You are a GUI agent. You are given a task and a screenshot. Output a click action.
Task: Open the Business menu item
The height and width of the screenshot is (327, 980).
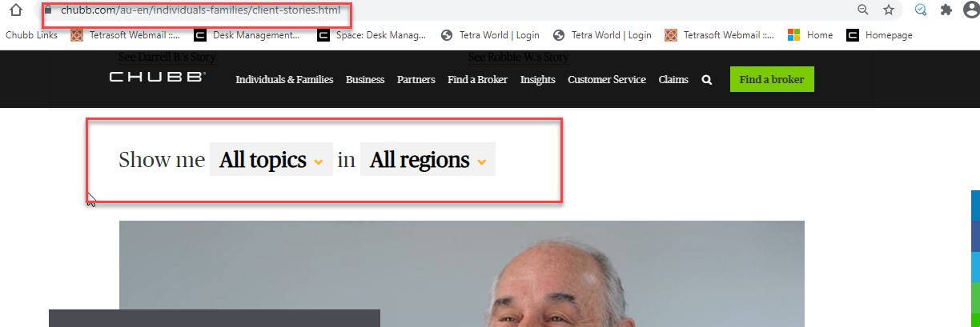click(x=365, y=80)
